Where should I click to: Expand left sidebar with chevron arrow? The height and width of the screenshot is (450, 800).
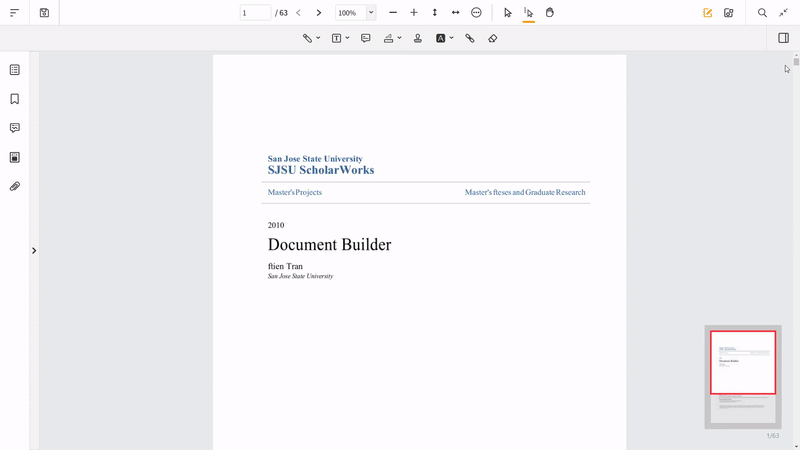pos(34,251)
